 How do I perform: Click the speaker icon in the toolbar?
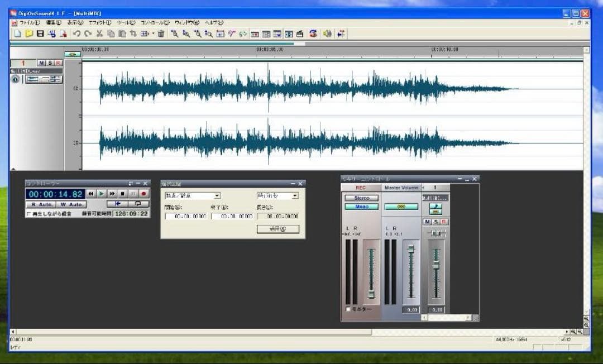[x=327, y=34]
